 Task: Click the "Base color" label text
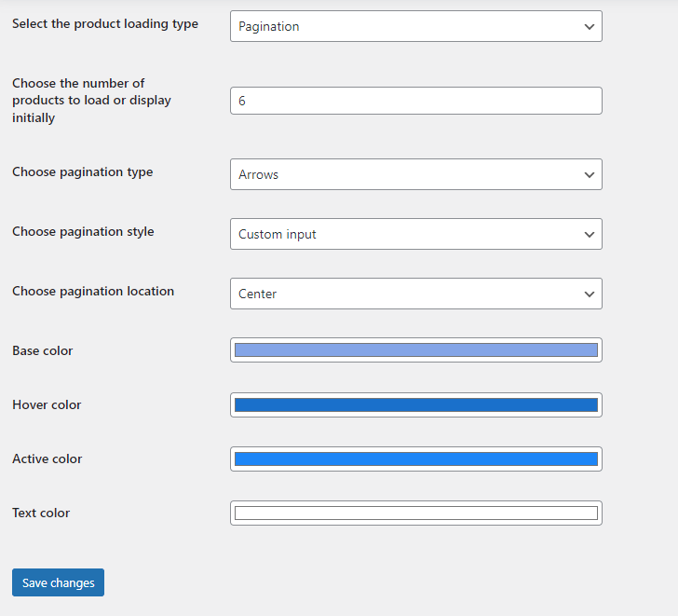point(42,350)
